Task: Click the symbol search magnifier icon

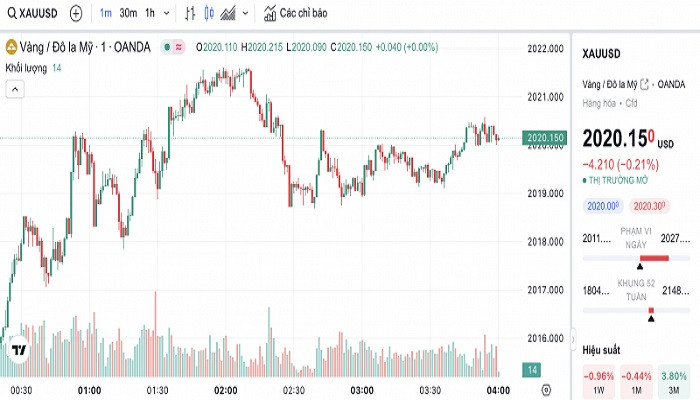Action: [11, 14]
